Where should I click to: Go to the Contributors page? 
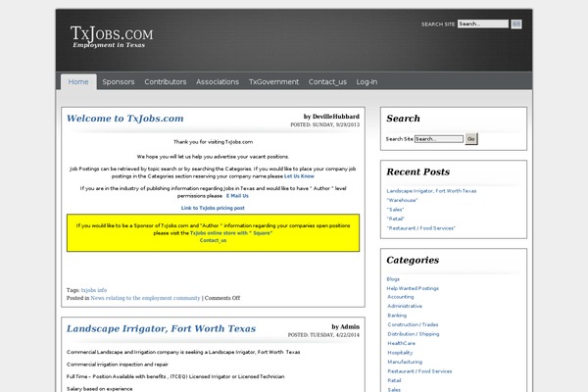click(166, 81)
